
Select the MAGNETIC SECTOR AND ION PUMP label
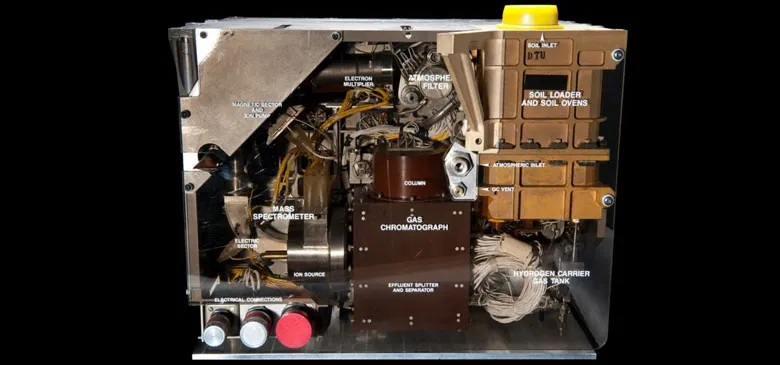pyautogui.click(x=257, y=110)
